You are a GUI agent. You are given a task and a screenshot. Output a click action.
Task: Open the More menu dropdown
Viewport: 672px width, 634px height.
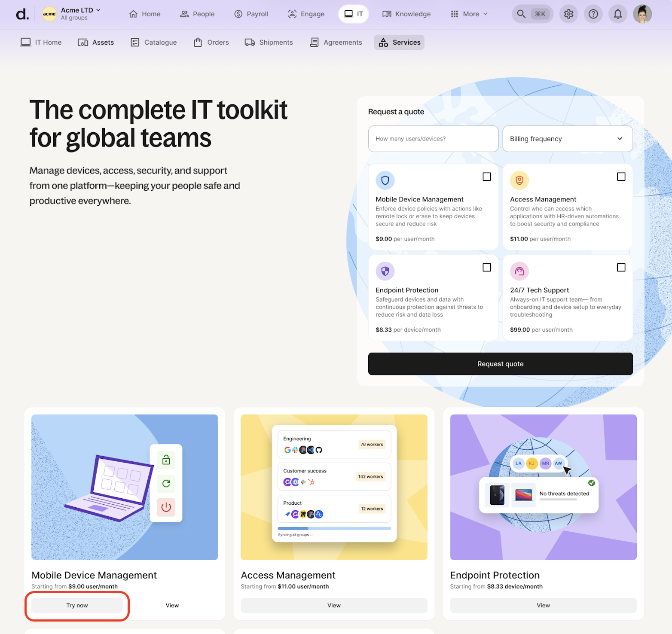coord(469,14)
